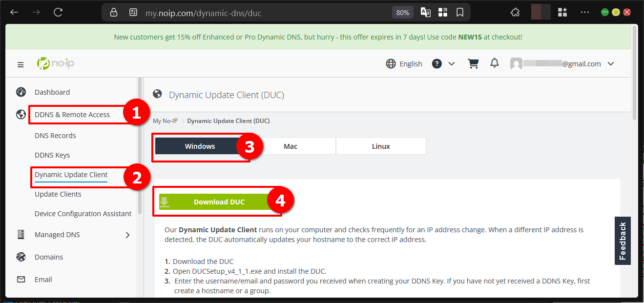This screenshot has height=303, width=644.
Task: Open help using the question mark icon
Action: [x=436, y=63]
